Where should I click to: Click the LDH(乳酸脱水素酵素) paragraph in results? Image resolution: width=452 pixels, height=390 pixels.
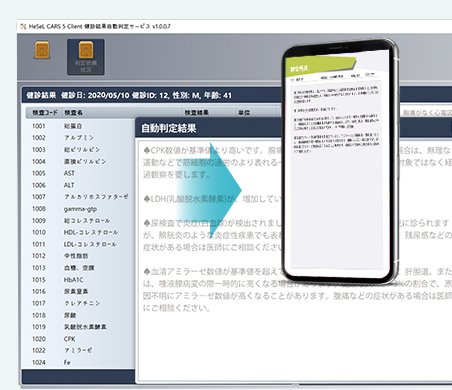coord(212,199)
